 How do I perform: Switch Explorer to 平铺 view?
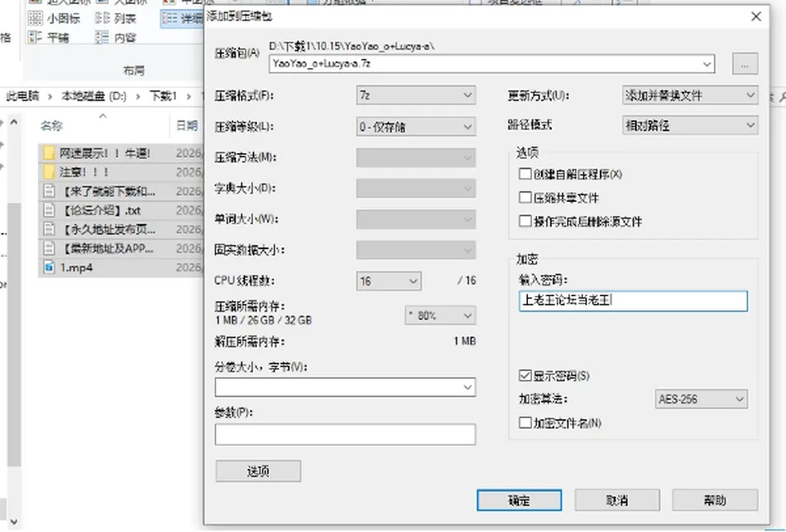(48, 38)
